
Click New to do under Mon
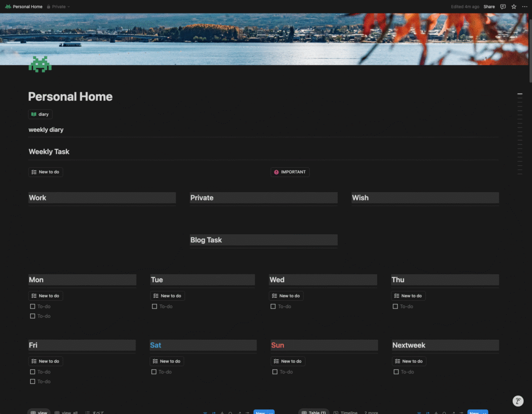click(x=46, y=296)
